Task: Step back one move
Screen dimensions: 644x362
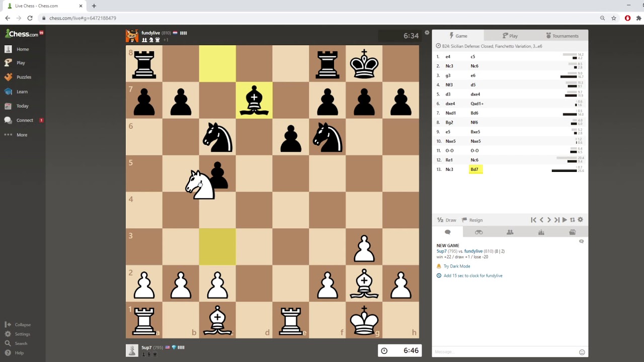Action: [541, 220]
